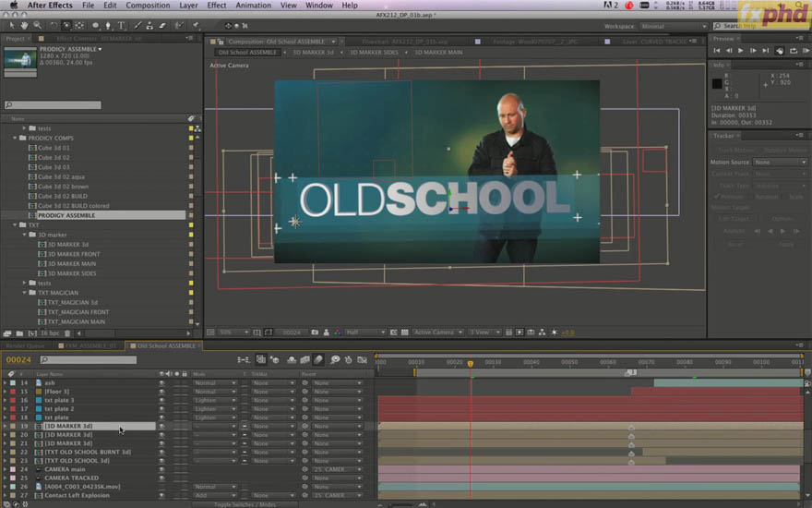Viewport: 812px width, 508px height.
Task: Open the After Effects application menu
Action: (x=50, y=6)
